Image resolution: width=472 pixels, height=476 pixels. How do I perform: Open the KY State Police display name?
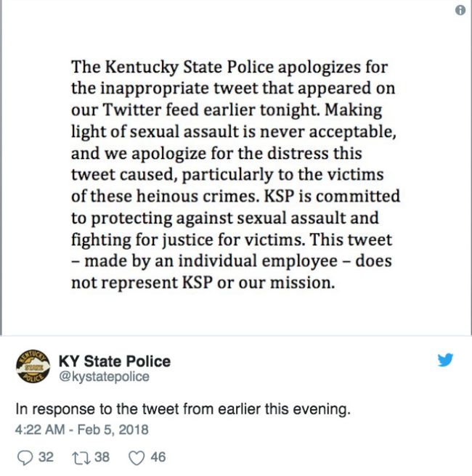click(114, 361)
